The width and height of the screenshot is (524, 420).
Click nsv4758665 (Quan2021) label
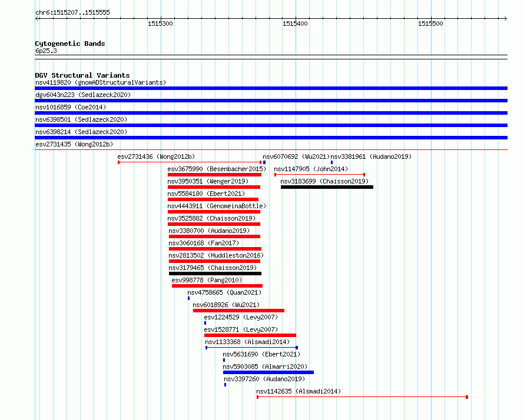224,292
